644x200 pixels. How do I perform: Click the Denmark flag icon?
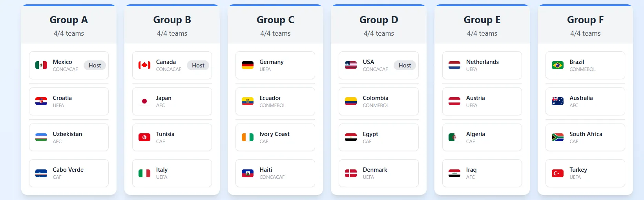click(x=351, y=173)
